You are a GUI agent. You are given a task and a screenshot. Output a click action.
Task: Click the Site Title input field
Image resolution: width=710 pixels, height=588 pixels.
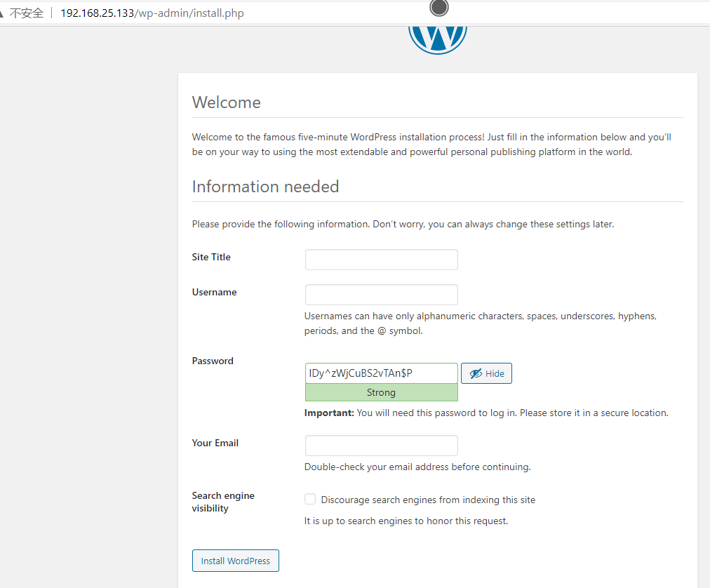pyautogui.click(x=381, y=260)
